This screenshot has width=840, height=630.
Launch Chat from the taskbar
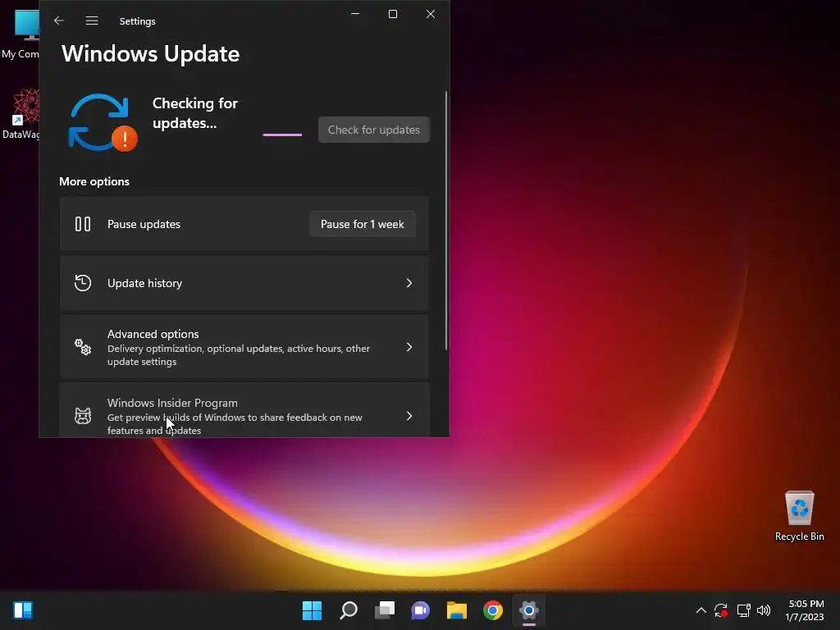coord(421,610)
